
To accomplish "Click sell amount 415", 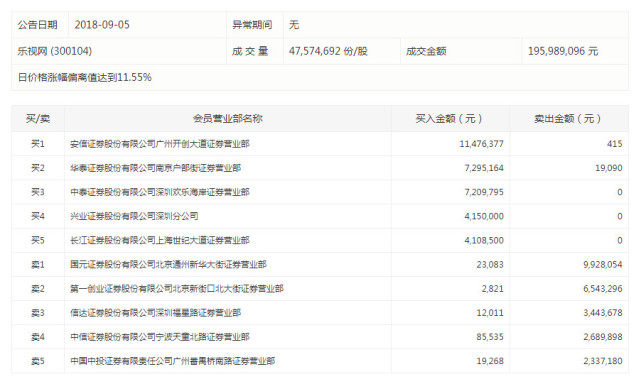I will 614,144.
